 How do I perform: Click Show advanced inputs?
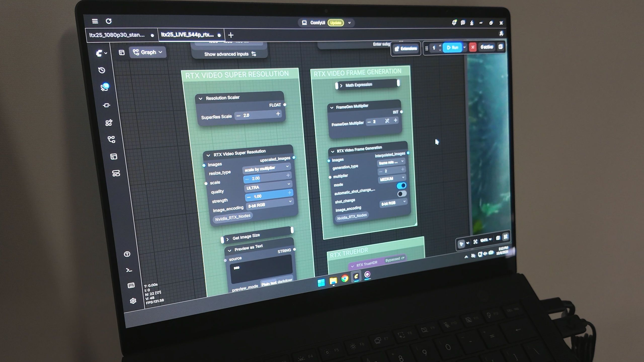click(x=230, y=54)
